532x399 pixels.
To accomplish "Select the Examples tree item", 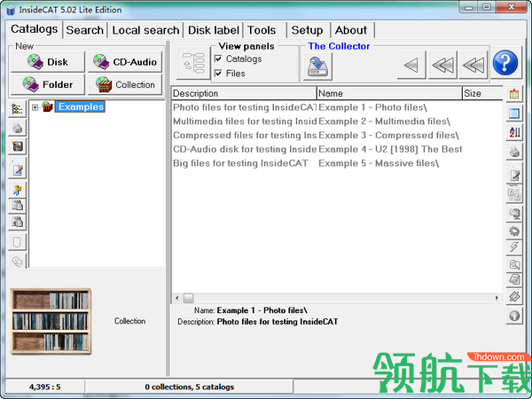I will tap(81, 107).
